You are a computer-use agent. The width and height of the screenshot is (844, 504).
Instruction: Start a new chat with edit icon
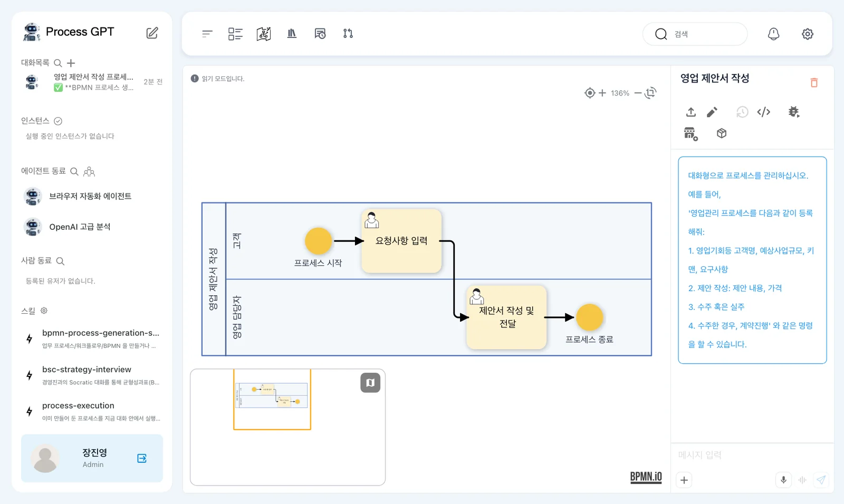152,33
